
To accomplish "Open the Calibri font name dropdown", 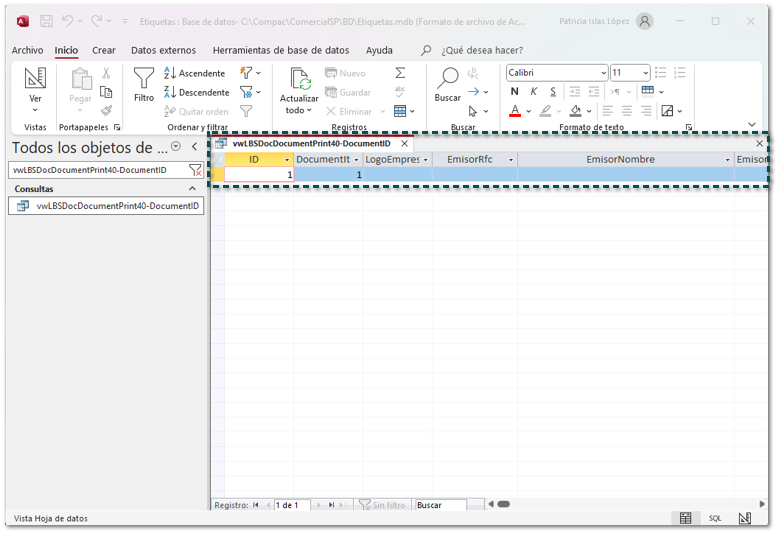I will (x=603, y=73).
